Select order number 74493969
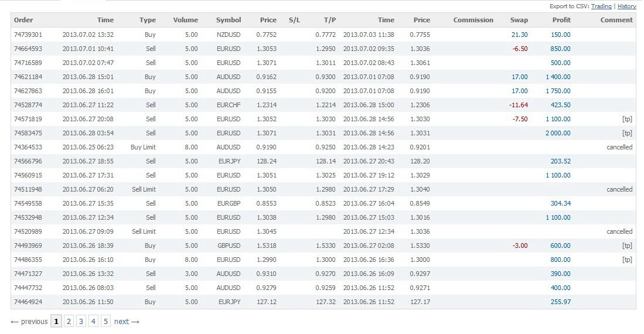This screenshot has height=334, width=644. point(28,246)
